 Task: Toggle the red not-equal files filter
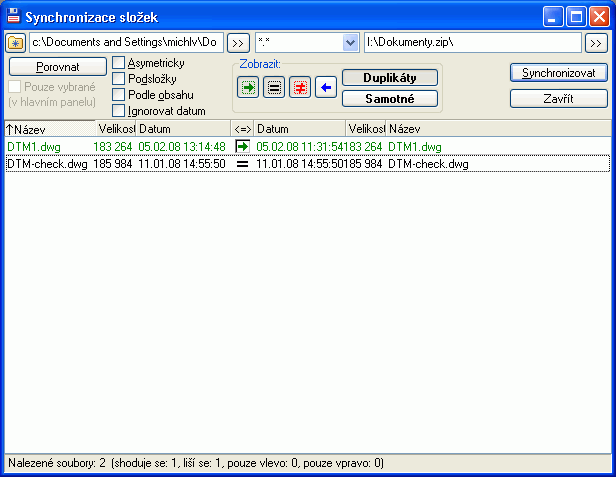(x=300, y=87)
